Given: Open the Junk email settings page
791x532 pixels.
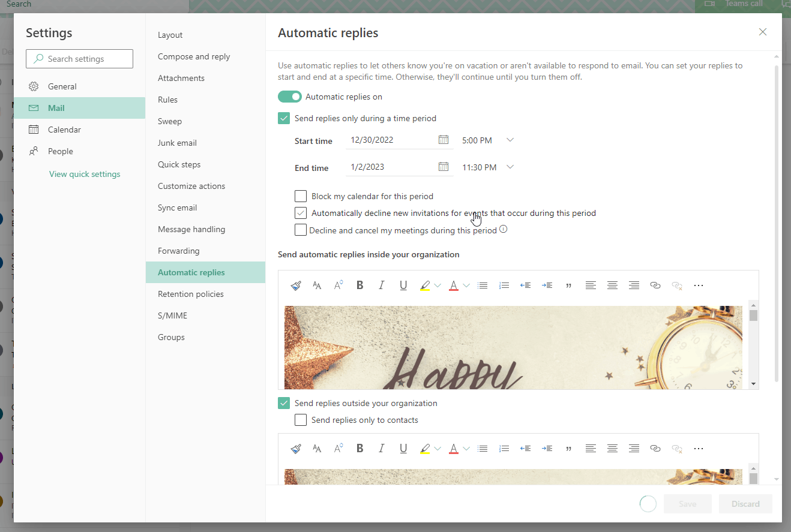Looking at the screenshot, I should [x=177, y=142].
